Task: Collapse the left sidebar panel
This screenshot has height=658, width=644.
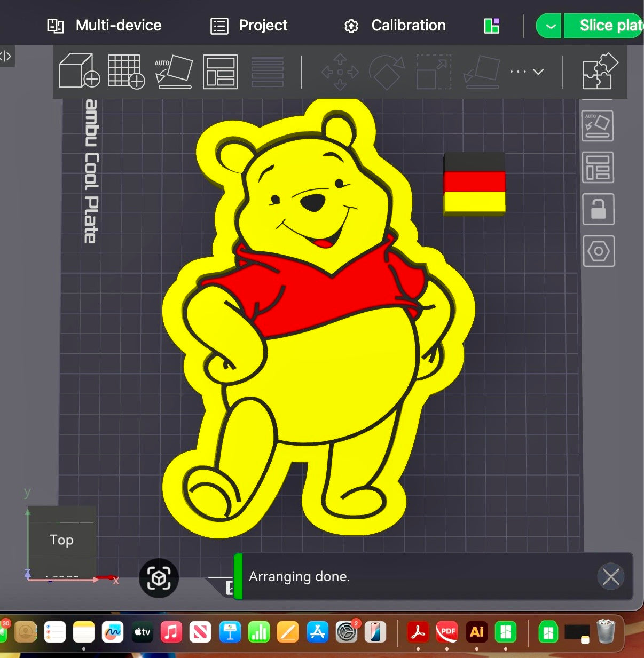Action: [6, 56]
